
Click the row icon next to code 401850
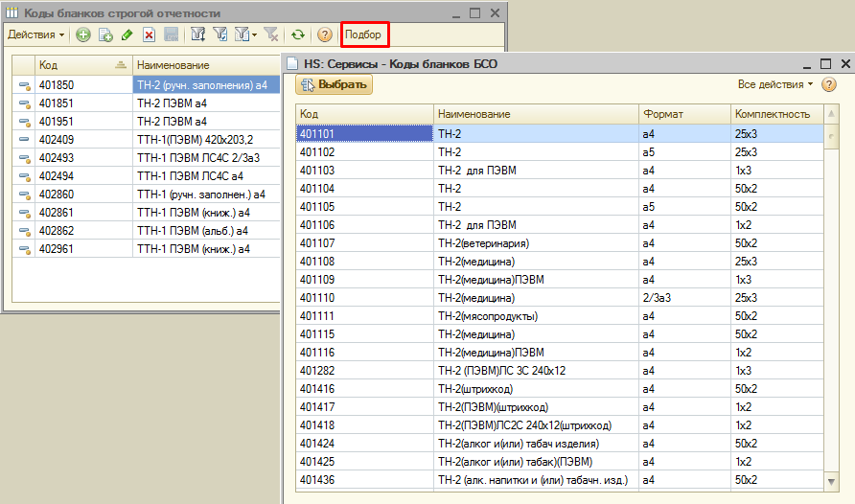[24, 85]
